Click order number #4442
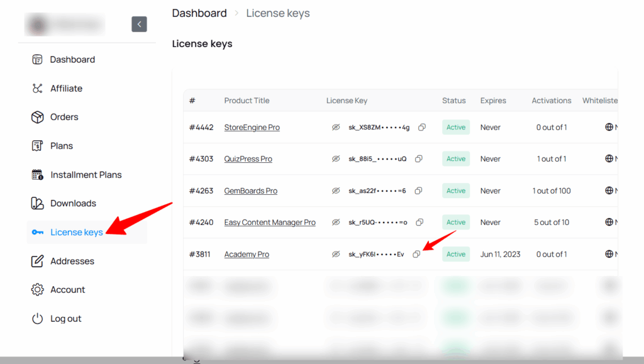The image size is (644, 364). (201, 127)
